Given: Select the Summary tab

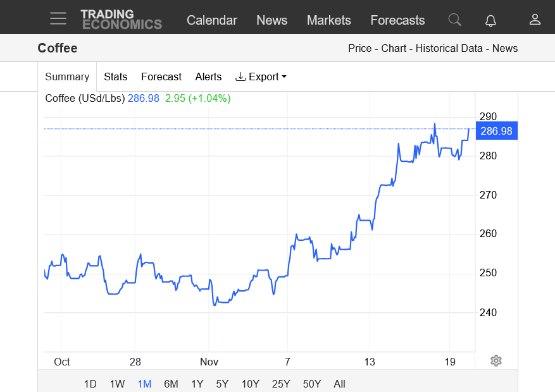Looking at the screenshot, I should pyautogui.click(x=67, y=77).
